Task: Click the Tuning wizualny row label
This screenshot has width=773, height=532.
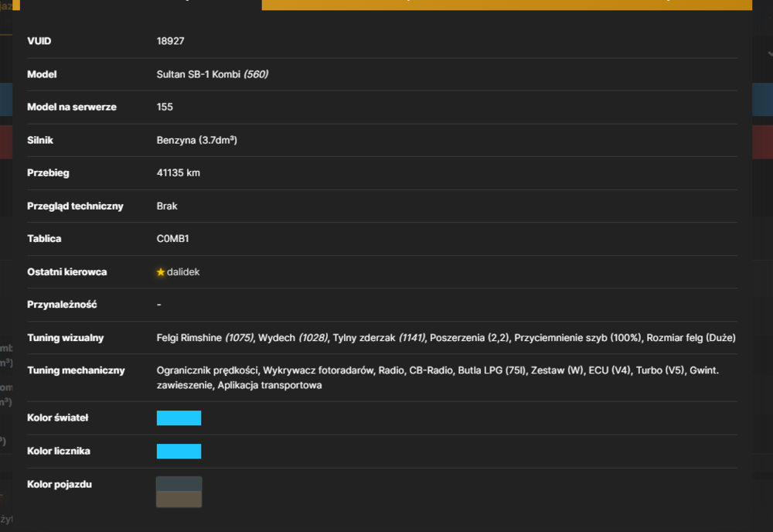Action: [x=66, y=338]
